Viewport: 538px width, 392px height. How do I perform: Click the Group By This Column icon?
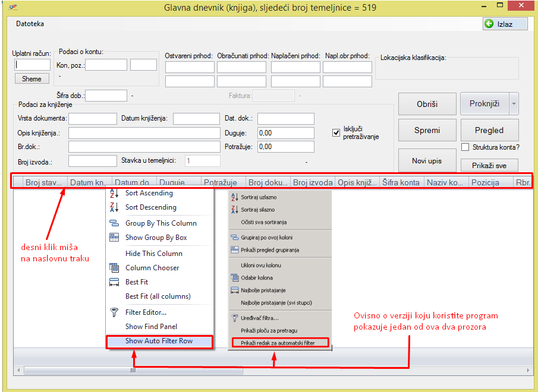tap(114, 223)
